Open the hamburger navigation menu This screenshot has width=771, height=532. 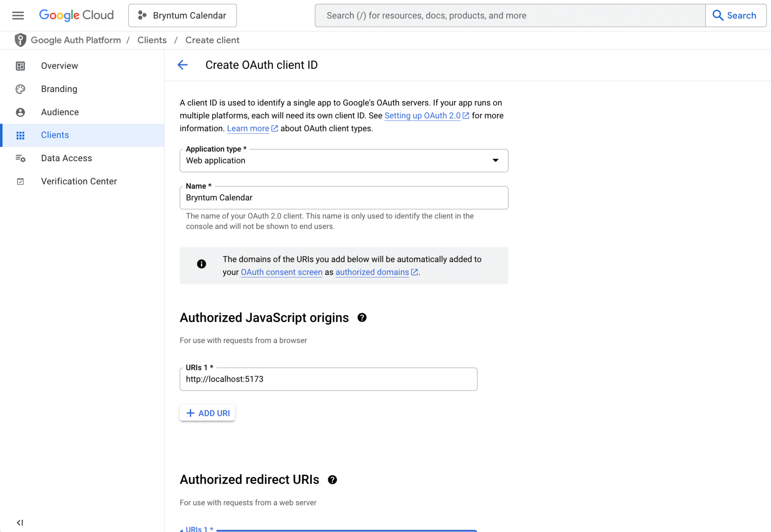[18, 15]
